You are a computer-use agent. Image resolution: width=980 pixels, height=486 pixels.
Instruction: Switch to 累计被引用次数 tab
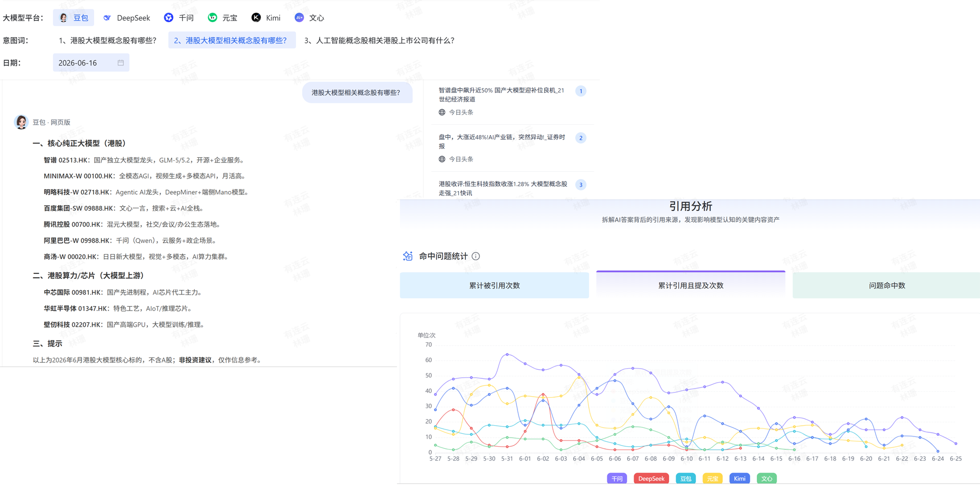[494, 285]
